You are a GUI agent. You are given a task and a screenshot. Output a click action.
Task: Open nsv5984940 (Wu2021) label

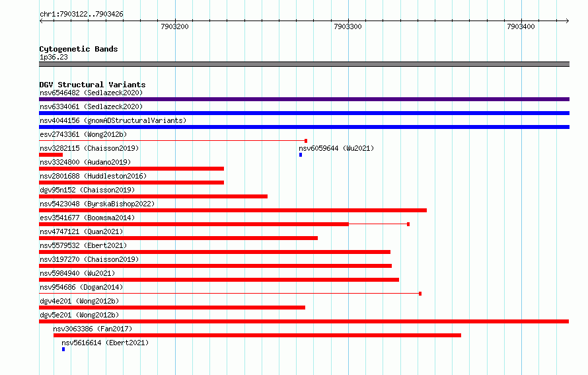77,273
